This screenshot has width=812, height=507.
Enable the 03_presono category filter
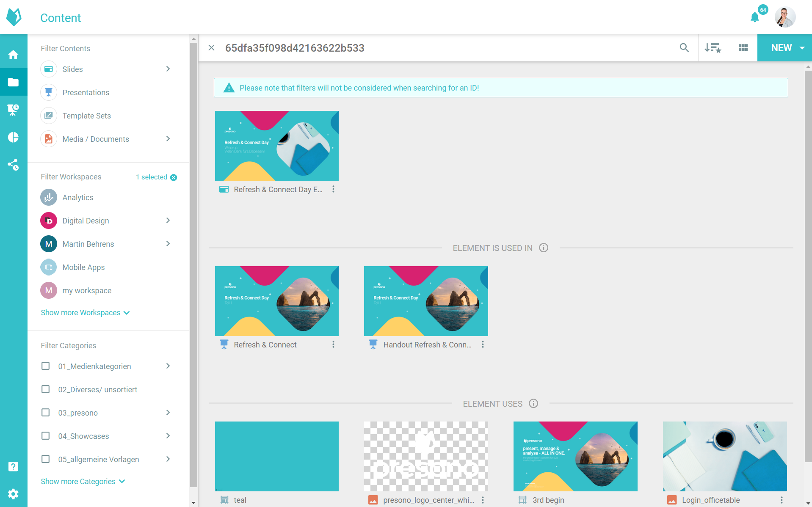46,413
